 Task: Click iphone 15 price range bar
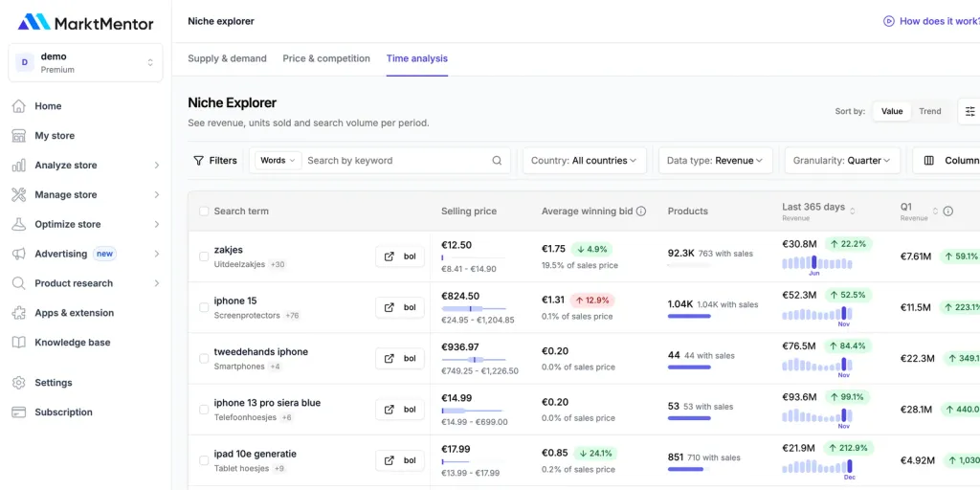[474, 309]
